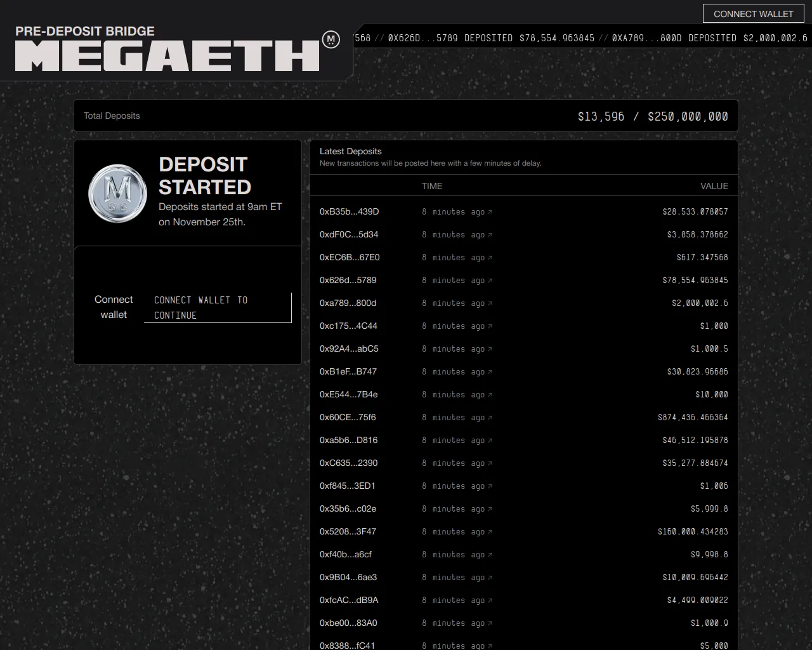Open the transaction link arrow for 0xf845...3ED1
This screenshot has width=812, height=650.
(490, 486)
